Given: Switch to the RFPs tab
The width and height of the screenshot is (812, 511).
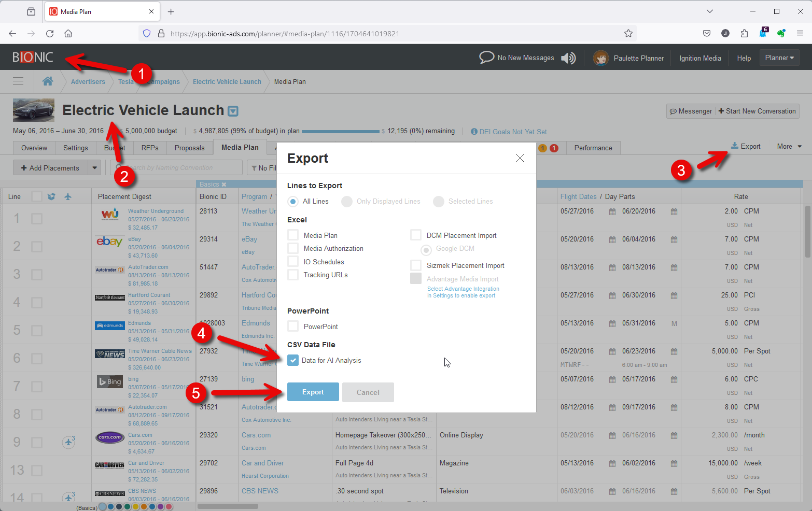Looking at the screenshot, I should (x=150, y=148).
